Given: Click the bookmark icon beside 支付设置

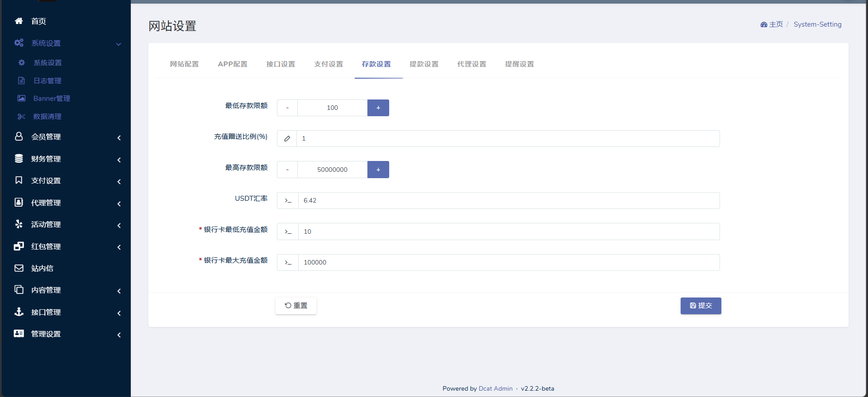Looking at the screenshot, I should [x=19, y=180].
